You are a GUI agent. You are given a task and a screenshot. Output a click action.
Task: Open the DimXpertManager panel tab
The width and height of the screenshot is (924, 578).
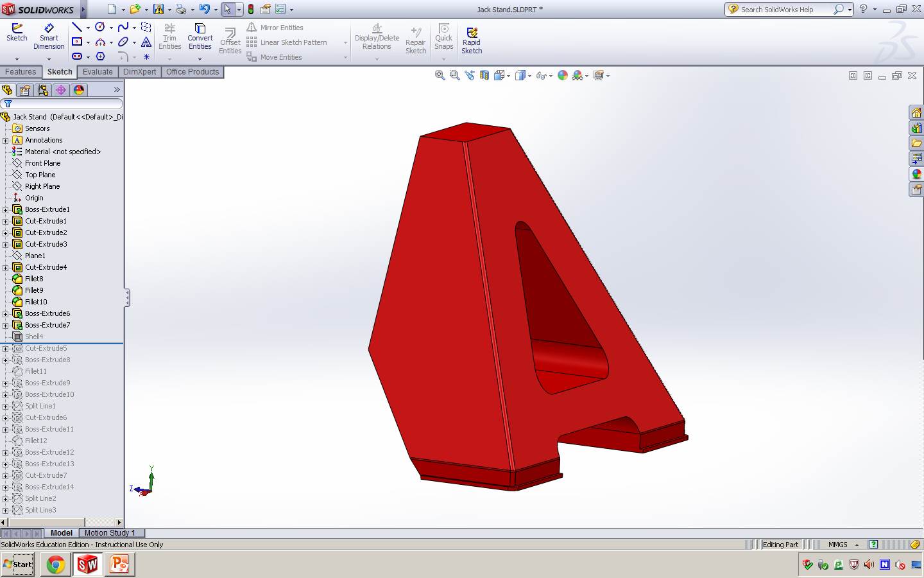click(61, 90)
